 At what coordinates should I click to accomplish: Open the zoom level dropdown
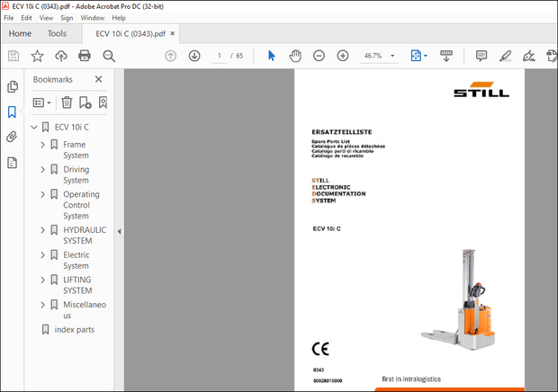[392, 56]
